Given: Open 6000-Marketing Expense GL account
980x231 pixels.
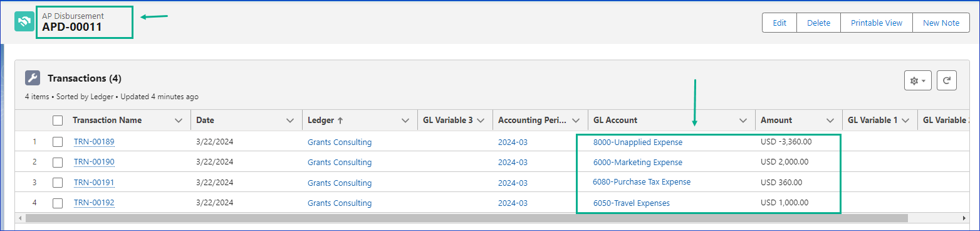Looking at the screenshot, I should click(638, 162).
